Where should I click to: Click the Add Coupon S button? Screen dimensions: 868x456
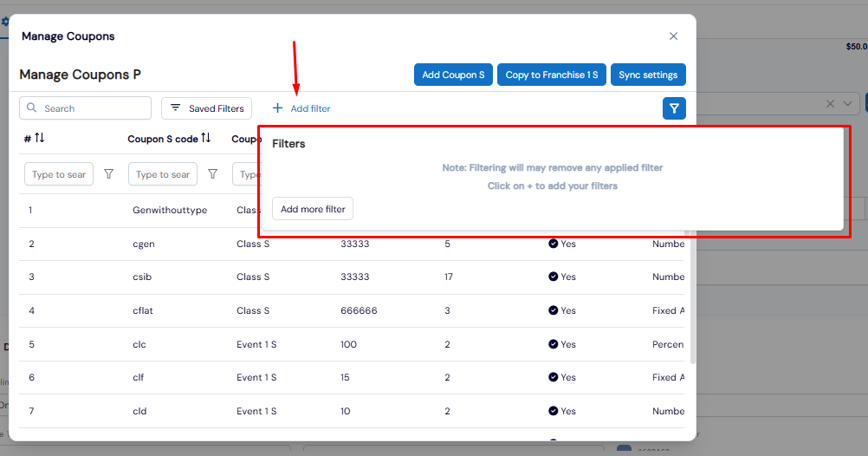click(x=453, y=75)
